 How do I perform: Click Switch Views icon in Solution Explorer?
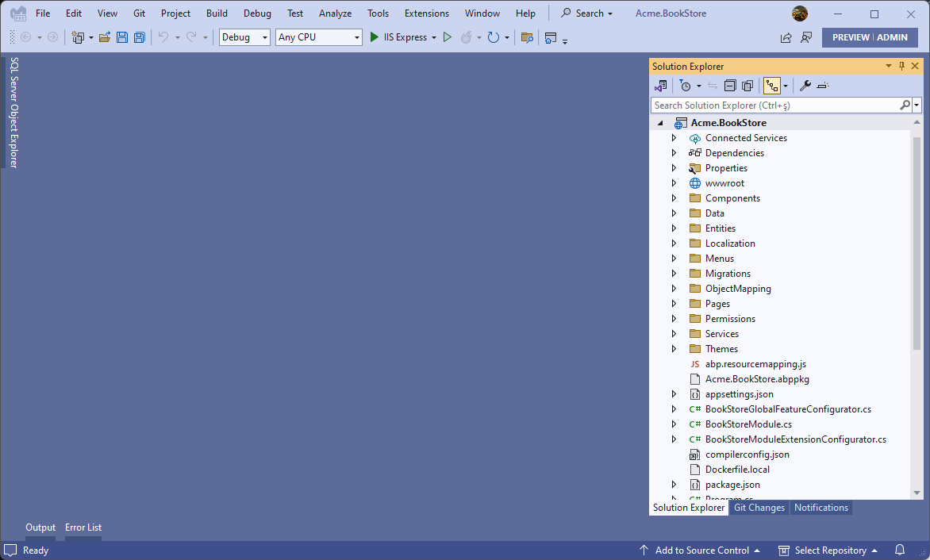click(x=660, y=86)
